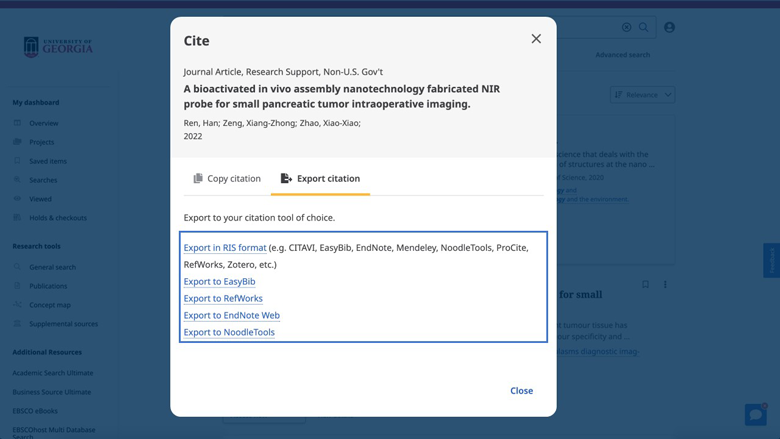The image size is (780, 439).
Task: Go to Concept map in Research tools
Action: click(50, 305)
